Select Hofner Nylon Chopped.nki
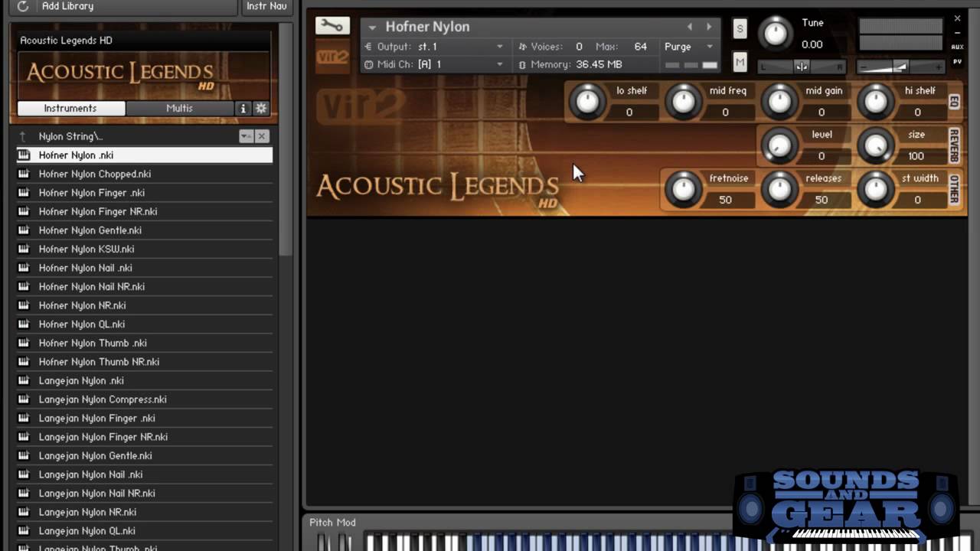 coord(145,174)
